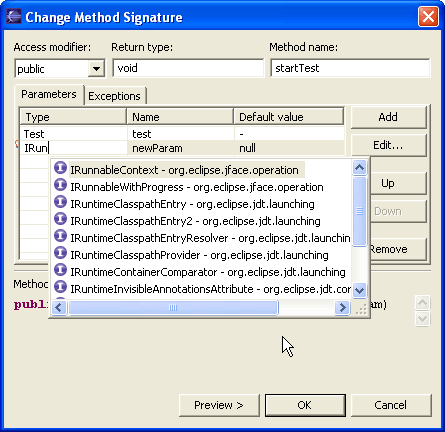Viewport: 445px width, 432px height.
Task: Click the Preview > button
Action: (x=219, y=405)
